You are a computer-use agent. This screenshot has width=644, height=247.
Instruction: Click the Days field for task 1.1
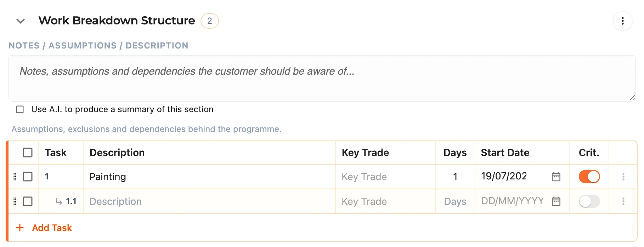pos(455,201)
